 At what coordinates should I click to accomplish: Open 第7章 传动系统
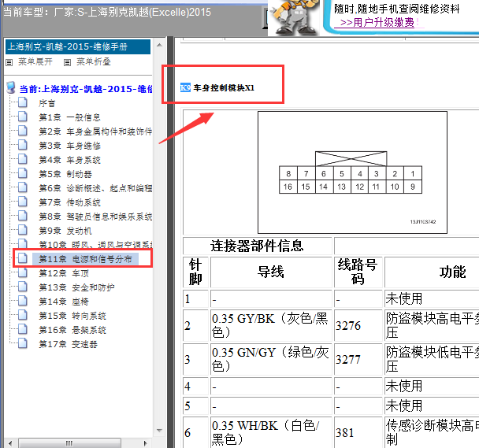click(x=69, y=202)
